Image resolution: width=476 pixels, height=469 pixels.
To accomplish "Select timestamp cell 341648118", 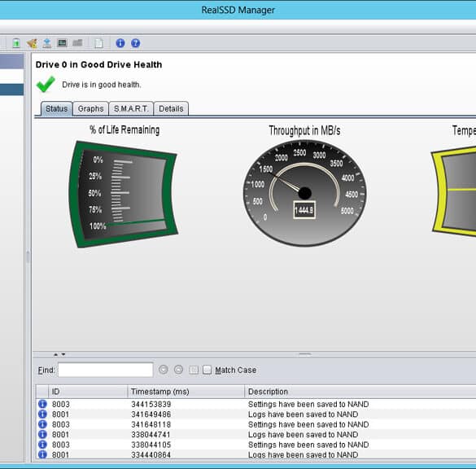I will [x=151, y=424].
